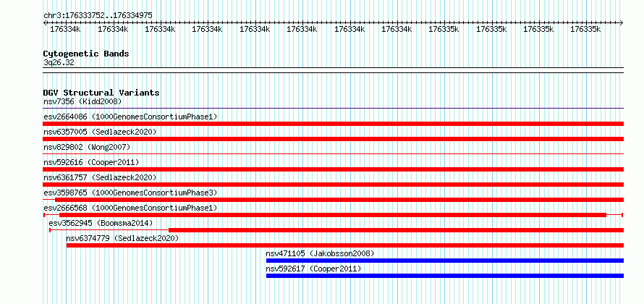The height and width of the screenshot is (304, 644).
Task: Click the left arrowhead of the ruler
Action: (45, 22)
